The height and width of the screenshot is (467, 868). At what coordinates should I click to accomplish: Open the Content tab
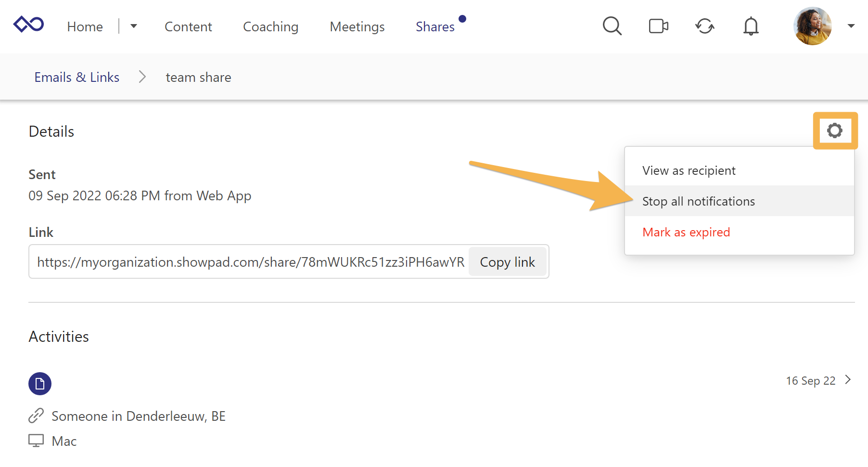[x=188, y=26]
